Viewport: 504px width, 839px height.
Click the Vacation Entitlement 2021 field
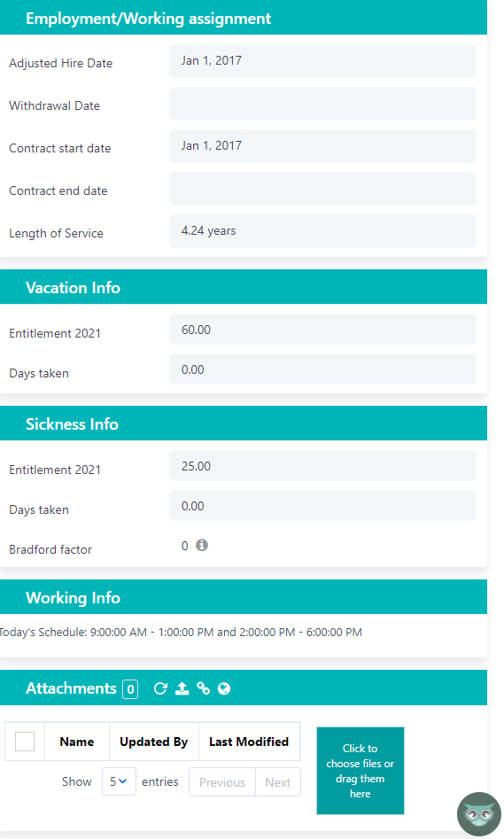(322, 330)
